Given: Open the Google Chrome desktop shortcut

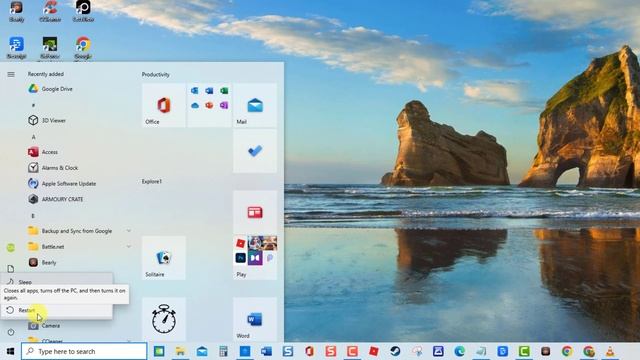Looking at the screenshot, I should [x=83, y=48].
